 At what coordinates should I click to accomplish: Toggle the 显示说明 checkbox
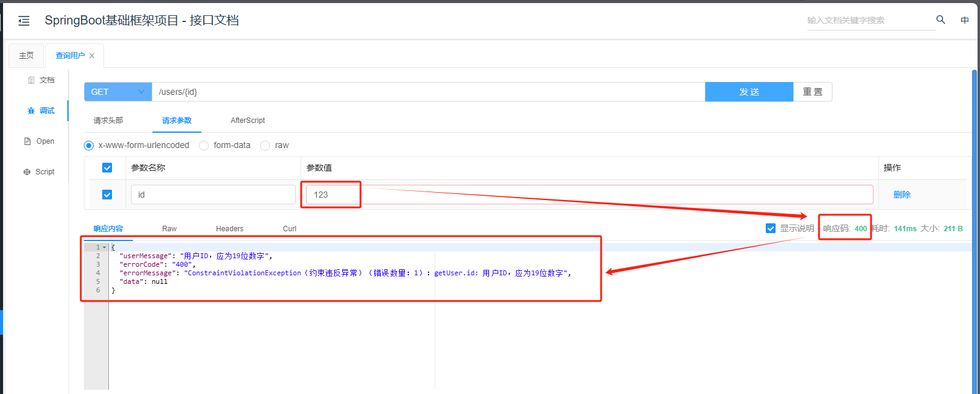point(771,228)
